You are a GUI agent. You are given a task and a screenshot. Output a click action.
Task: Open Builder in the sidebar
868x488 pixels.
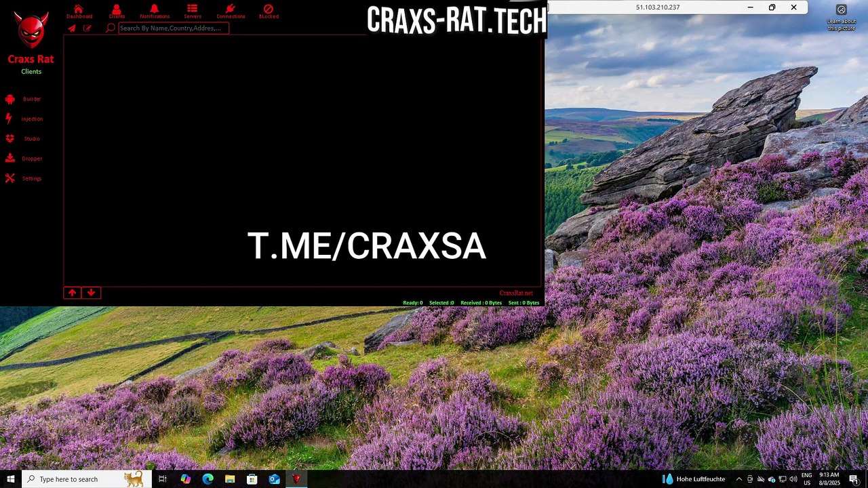pyautogui.click(x=24, y=99)
